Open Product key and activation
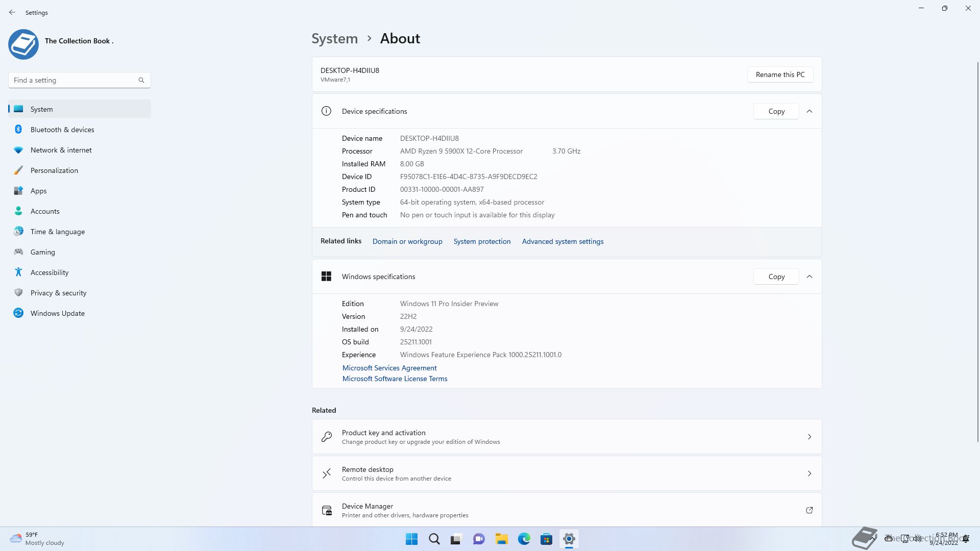Viewport: 980px width, 551px height. click(567, 437)
